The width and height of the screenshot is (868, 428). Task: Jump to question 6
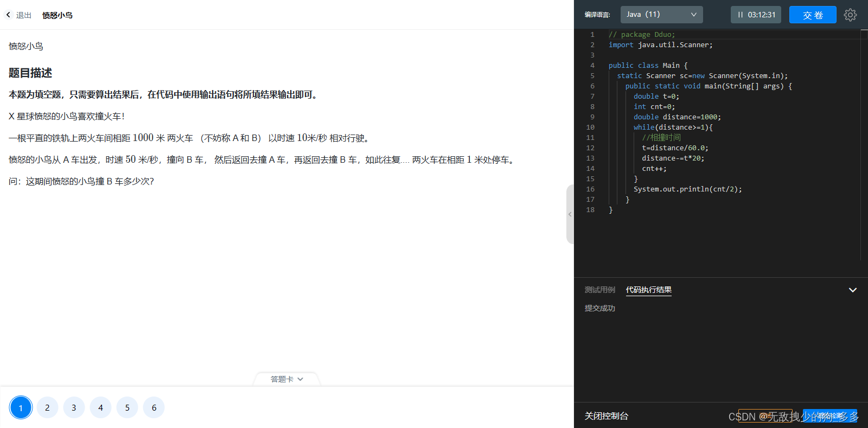click(154, 407)
